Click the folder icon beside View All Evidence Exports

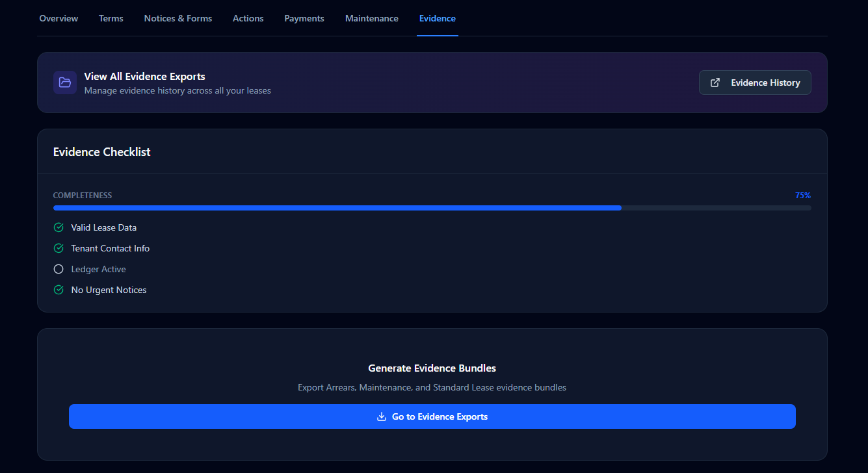[x=64, y=83]
